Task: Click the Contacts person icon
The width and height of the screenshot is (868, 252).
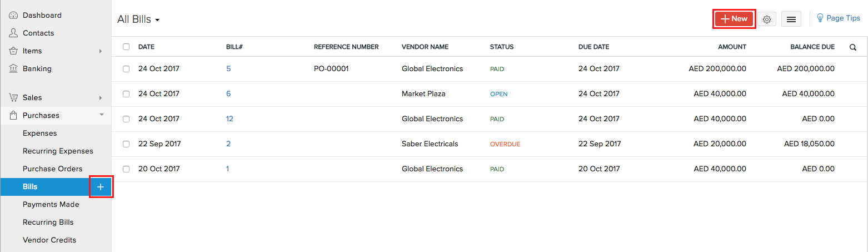Action: 13,33
